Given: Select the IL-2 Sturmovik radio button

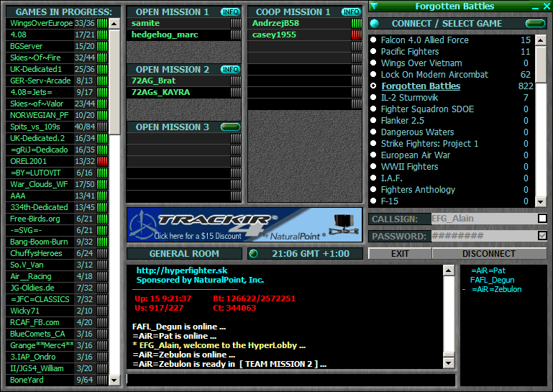Looking at the screenshot, I should [373, 97].
